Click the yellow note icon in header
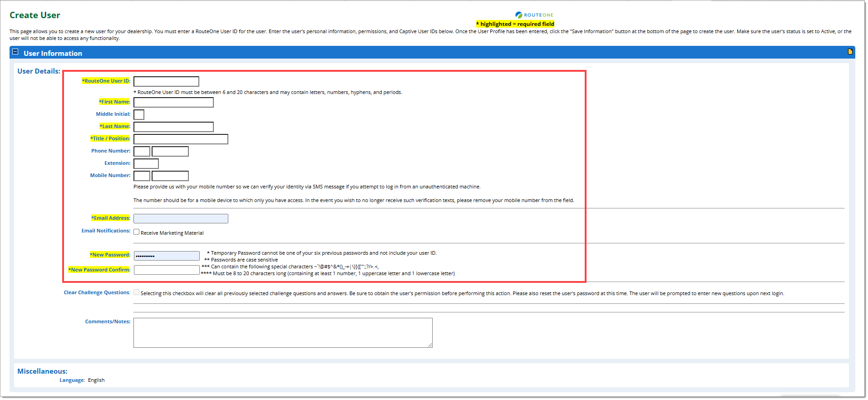 point(850,52)
